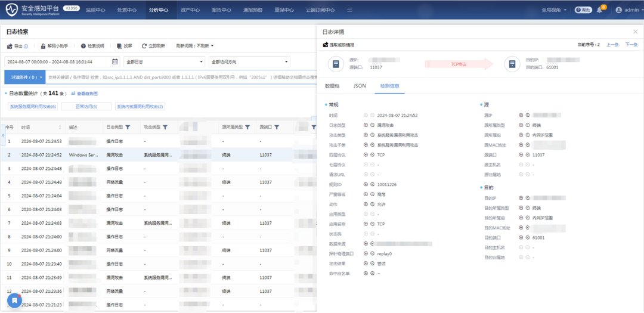This screenshot has height=313, width=644.
Task: Open 全部访问方向 direction dropdown
Action: point(249,62)
